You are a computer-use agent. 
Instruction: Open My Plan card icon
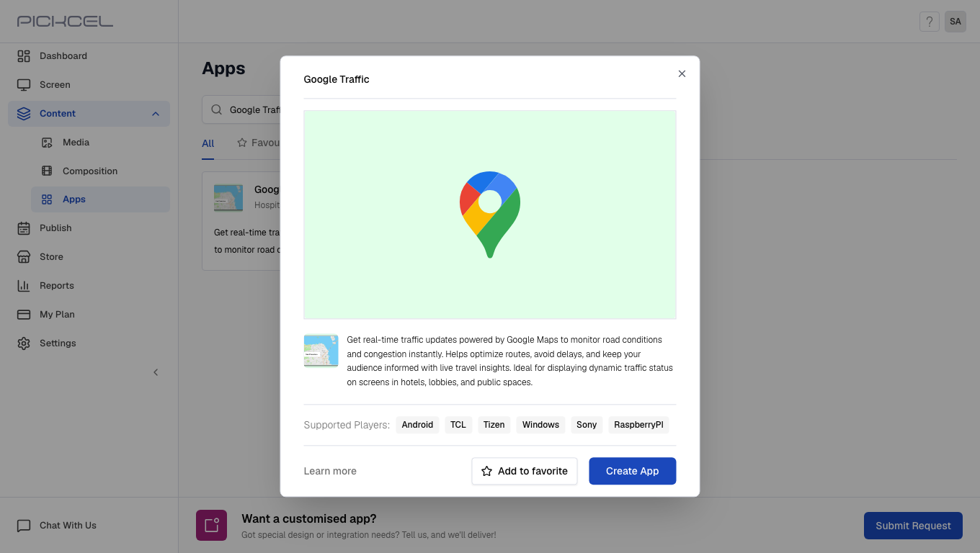click(x=24, y=315)
